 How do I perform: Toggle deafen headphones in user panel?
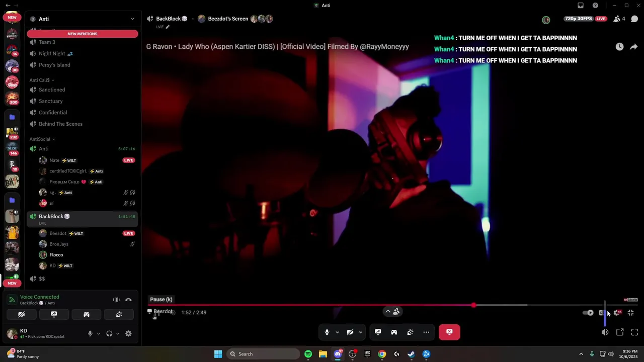pyautogui.click(x=109, y=333)
